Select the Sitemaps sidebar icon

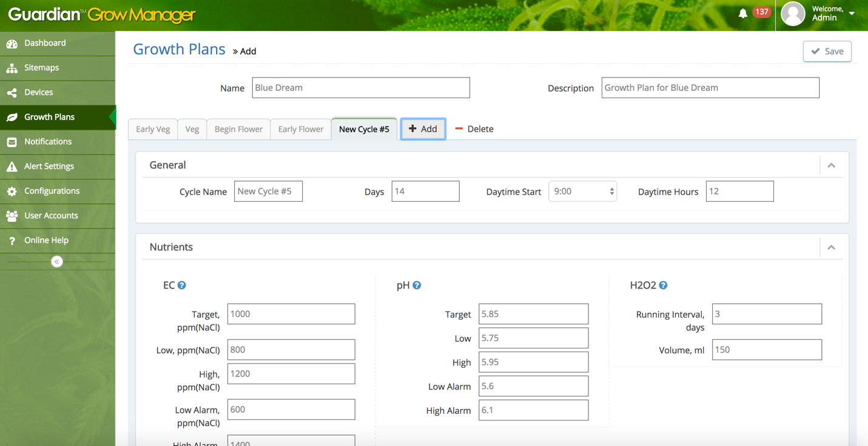(x=13, y=68)
